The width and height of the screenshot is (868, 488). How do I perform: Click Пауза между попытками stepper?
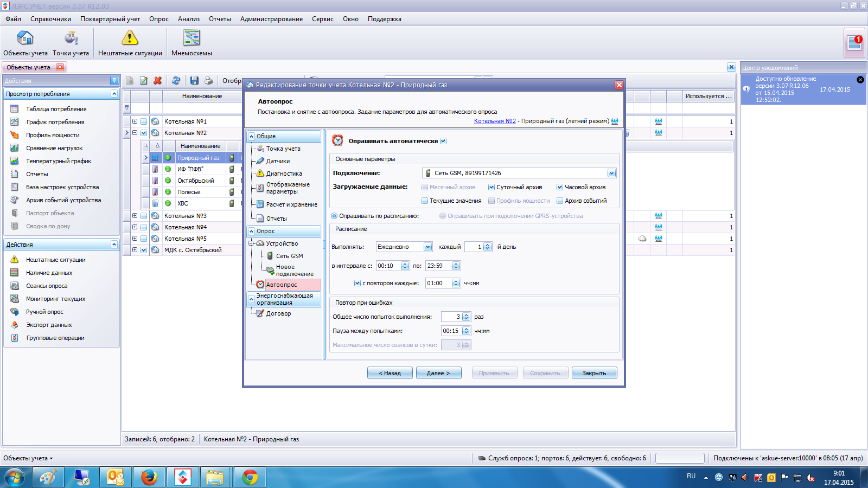[467, 331]
